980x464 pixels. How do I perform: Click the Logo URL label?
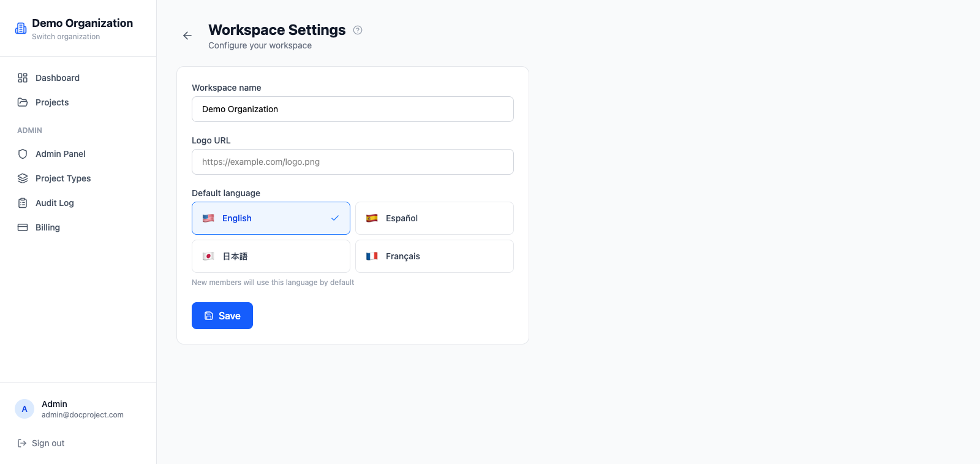(211, 140)
